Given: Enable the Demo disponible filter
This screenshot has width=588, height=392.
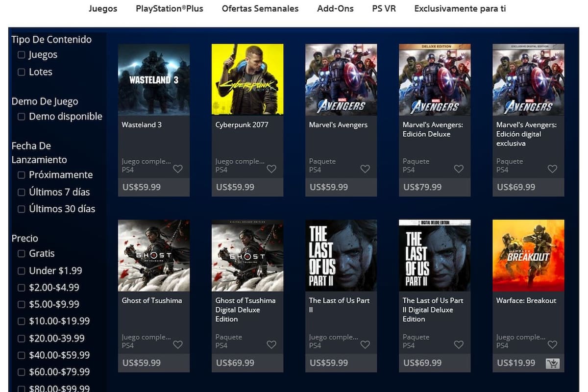Looking at the screenshot, I should 21,116.
